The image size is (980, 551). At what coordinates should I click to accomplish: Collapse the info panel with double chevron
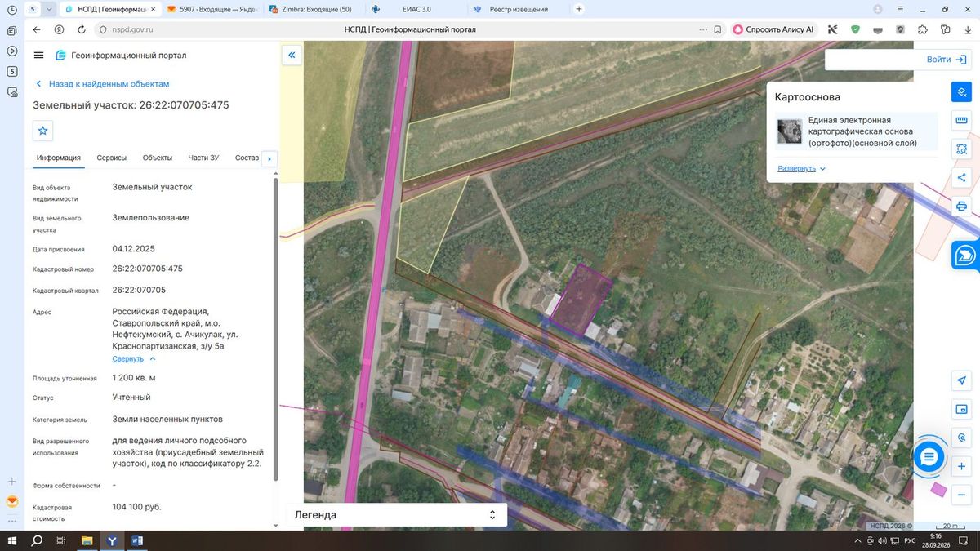pyautogui.click(x=292, y=56)
